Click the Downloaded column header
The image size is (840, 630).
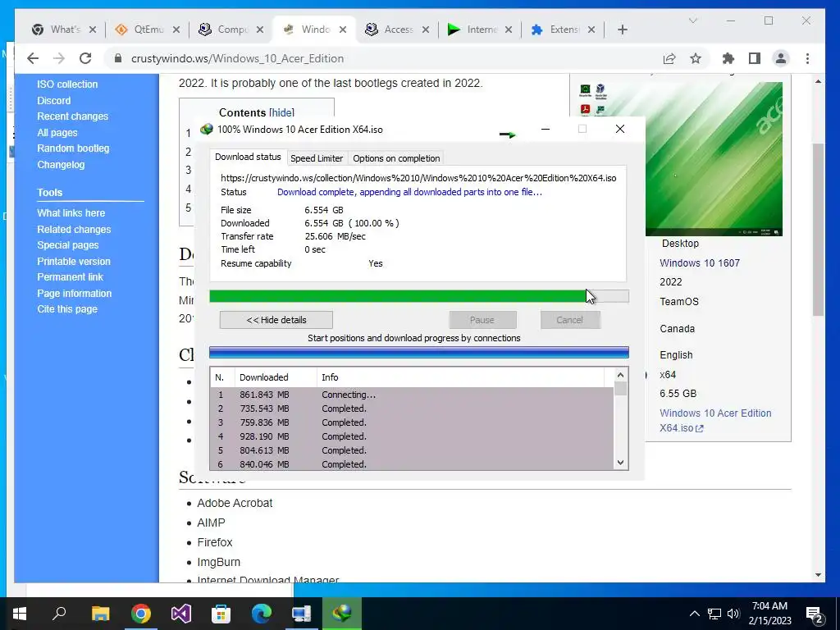[276, 377]
